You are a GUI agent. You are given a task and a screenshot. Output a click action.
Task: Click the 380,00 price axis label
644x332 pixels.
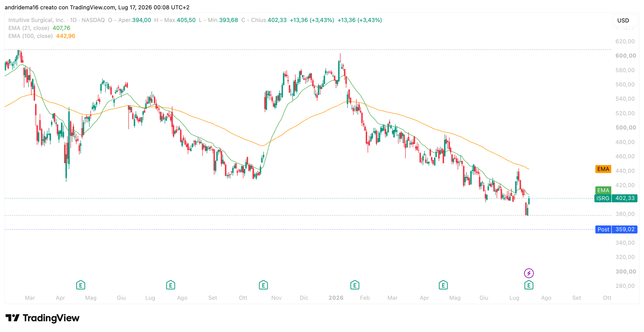(625, 214)
